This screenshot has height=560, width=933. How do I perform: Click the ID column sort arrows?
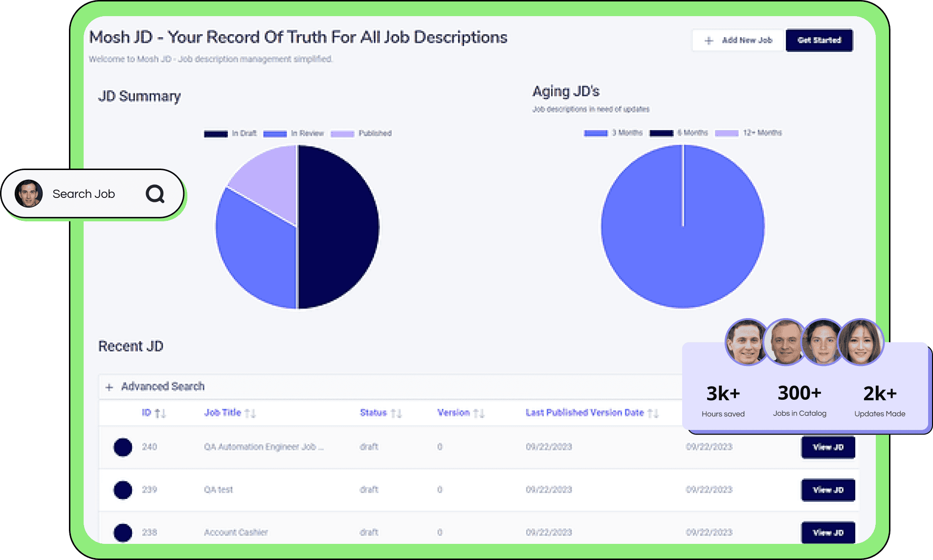160,413
